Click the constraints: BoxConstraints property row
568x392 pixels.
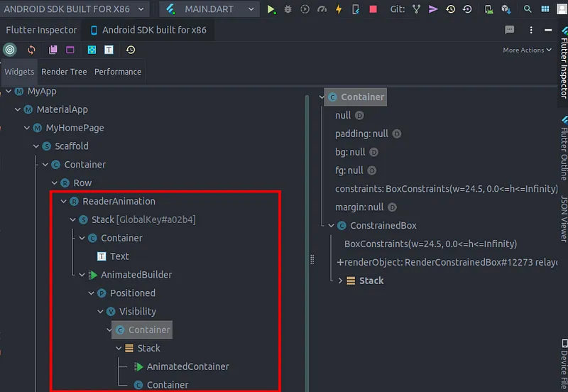(447, 189)
